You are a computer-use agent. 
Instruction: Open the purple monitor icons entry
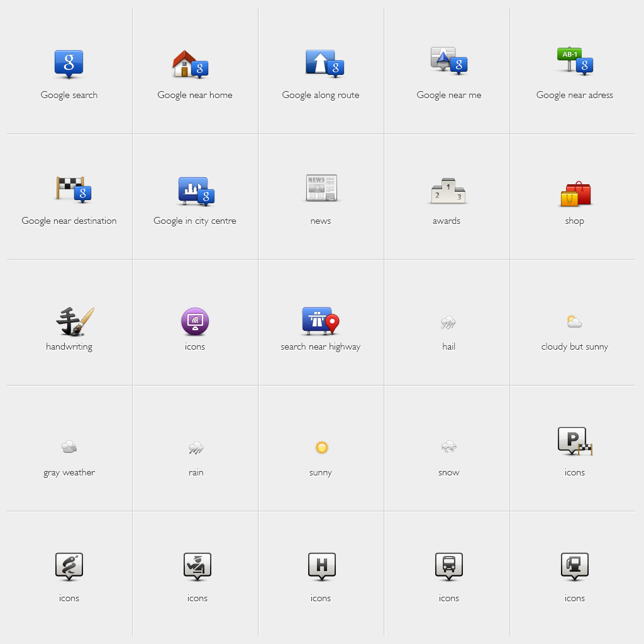coord(195,322)
